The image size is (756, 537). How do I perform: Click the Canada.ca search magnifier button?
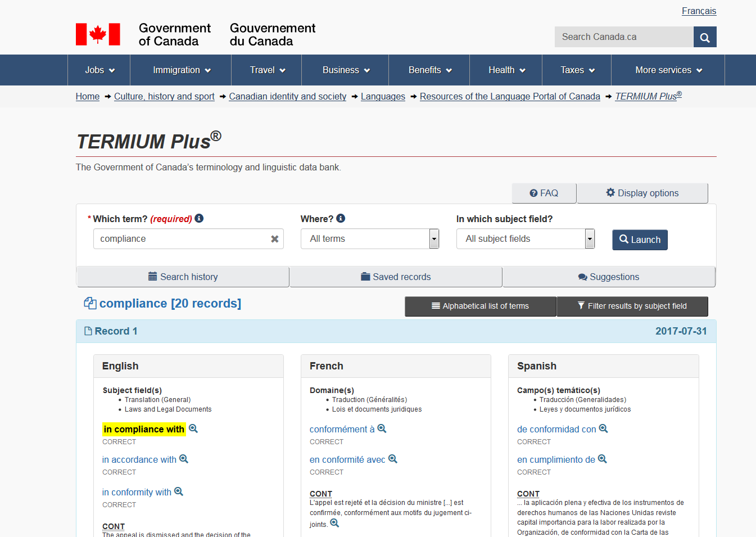click(705, 37)
